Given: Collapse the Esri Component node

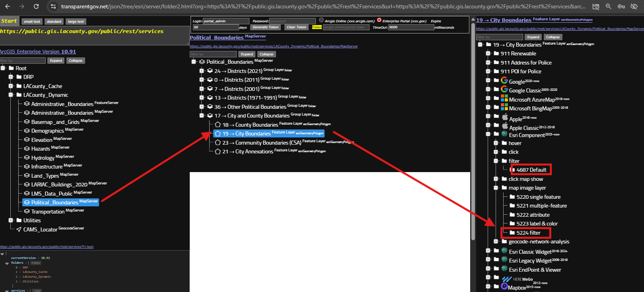Looking at the screenshot, I should pyautogui.click(x=488, y=134).
